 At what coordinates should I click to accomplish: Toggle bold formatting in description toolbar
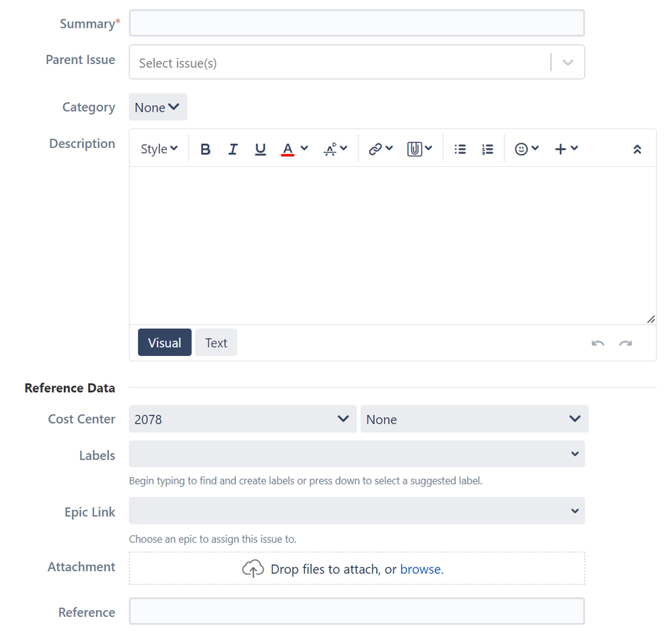click(205, 149)
